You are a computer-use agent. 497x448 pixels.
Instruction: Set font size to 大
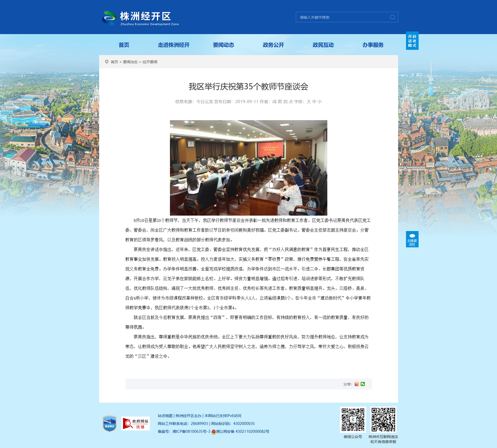pos(308,102)
